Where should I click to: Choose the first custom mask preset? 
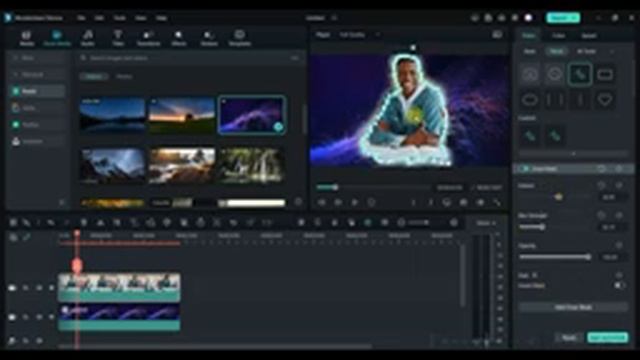(529, 136)
